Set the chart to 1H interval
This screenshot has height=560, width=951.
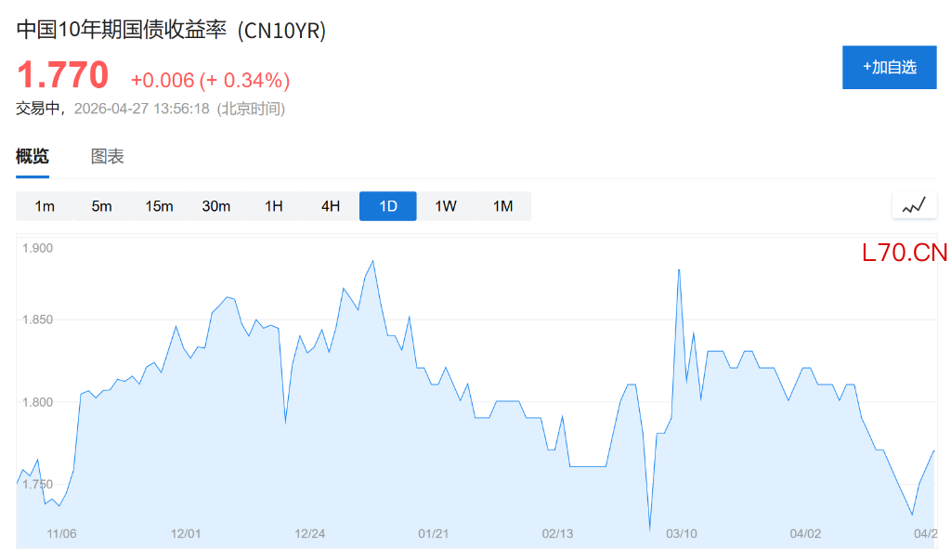click(273, 206)
